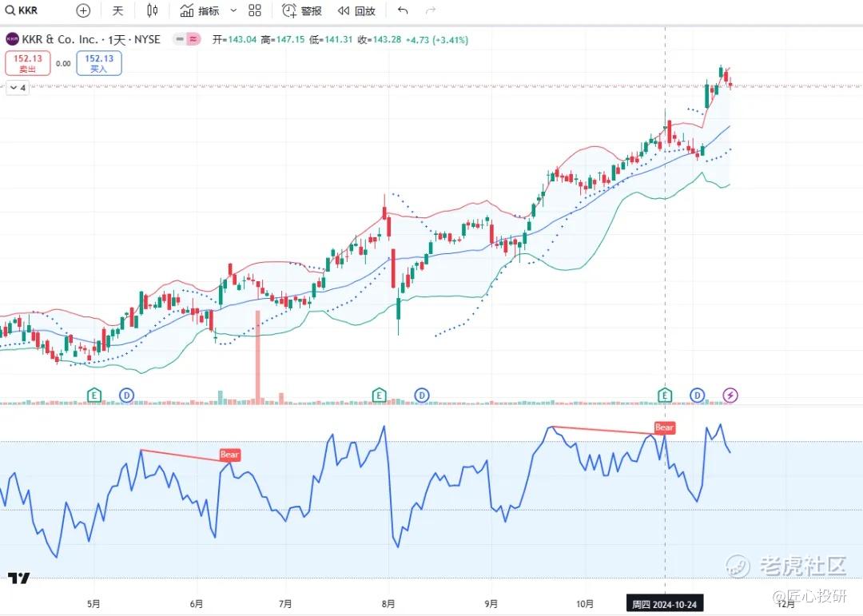863x616 pixels.
Task: Start bar replay with 回放
Action: (356, 10)
